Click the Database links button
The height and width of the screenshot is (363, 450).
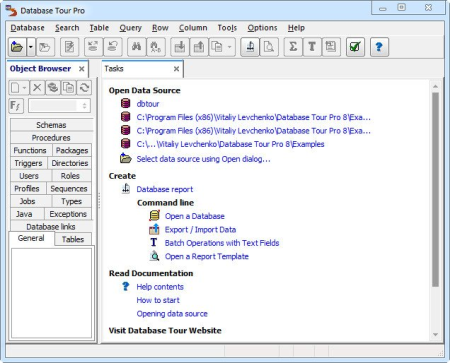coord(51,227)
